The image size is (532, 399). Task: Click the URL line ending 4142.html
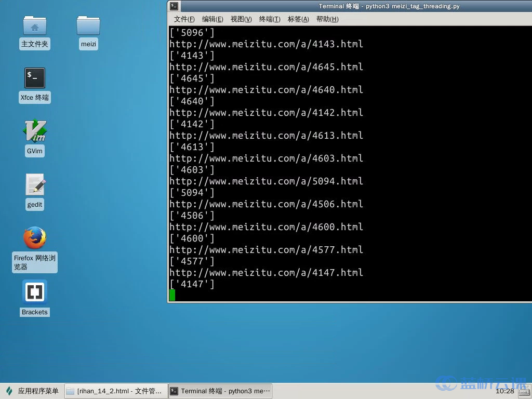[266, 112]
